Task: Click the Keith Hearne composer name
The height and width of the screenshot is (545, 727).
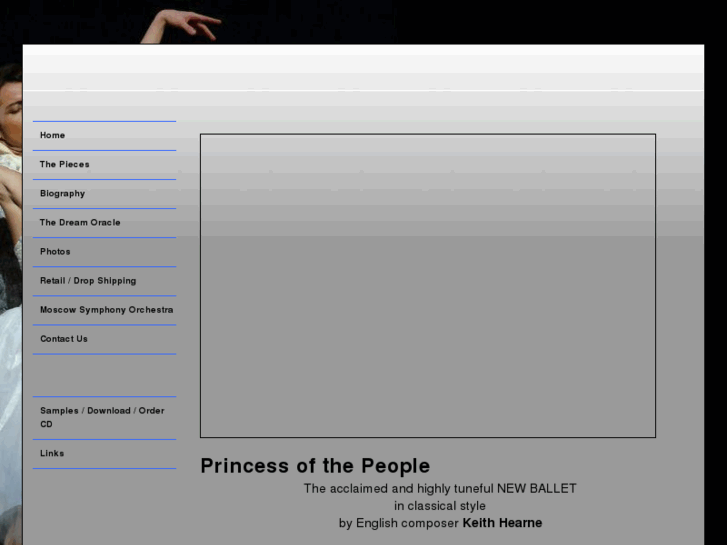Action: pos(502,523)
